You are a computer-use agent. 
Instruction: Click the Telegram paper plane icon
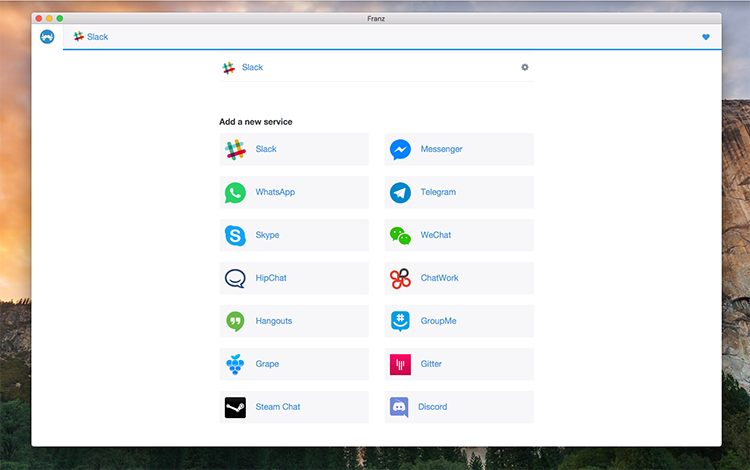pyautogui.click(x=400, y=192)
